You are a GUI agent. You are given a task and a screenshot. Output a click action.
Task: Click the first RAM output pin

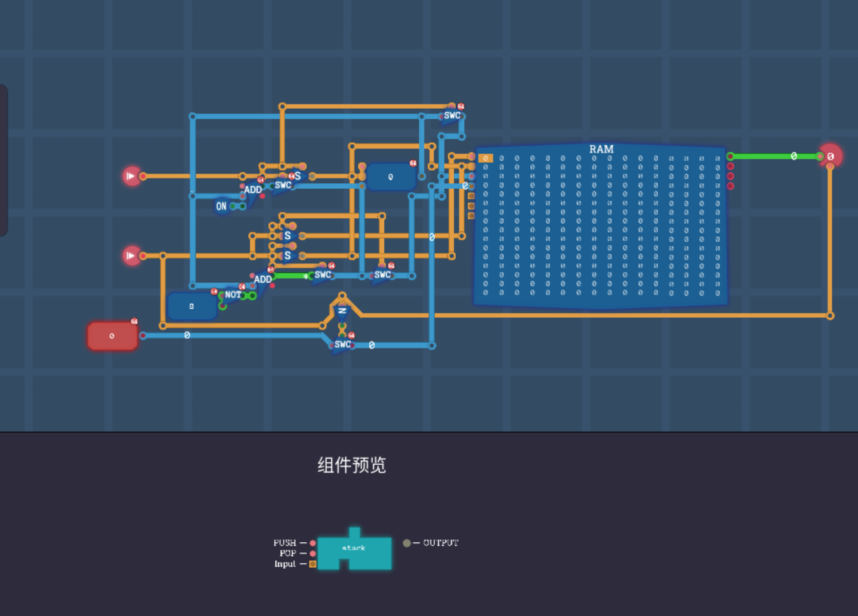[730, 156]
